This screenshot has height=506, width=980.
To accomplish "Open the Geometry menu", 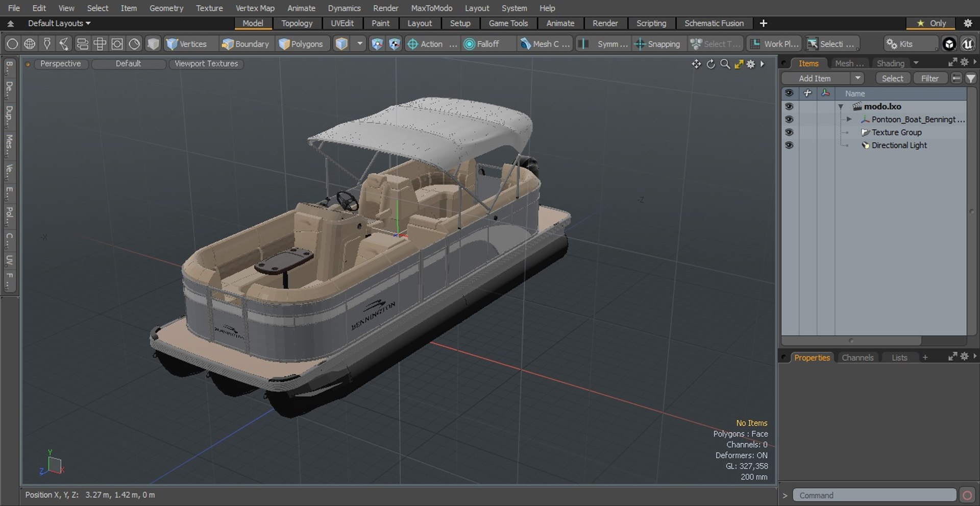I will (166, 8).
